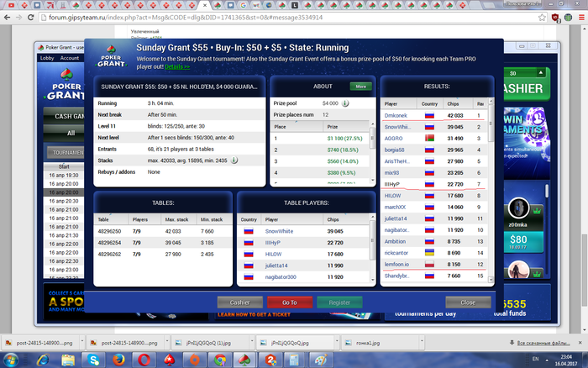Open the Chrome hamburger menu
The width and height of the screenshot is (588, 368).
pos(581,18)
